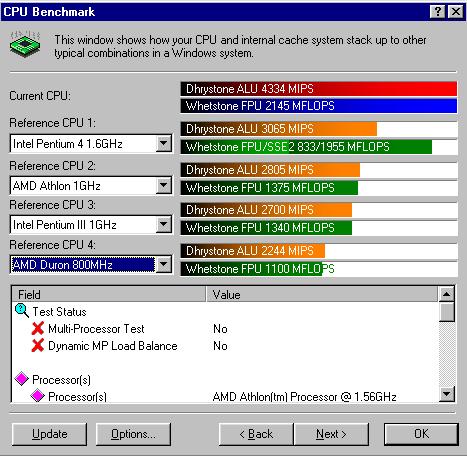Click the list scrollbar up arrow
Viewport: 467px width, 456px height.
coord(447,294)
